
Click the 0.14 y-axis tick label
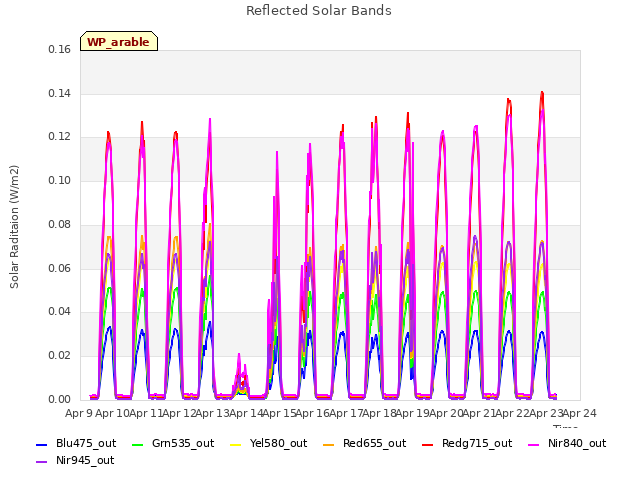click(59, 93)
